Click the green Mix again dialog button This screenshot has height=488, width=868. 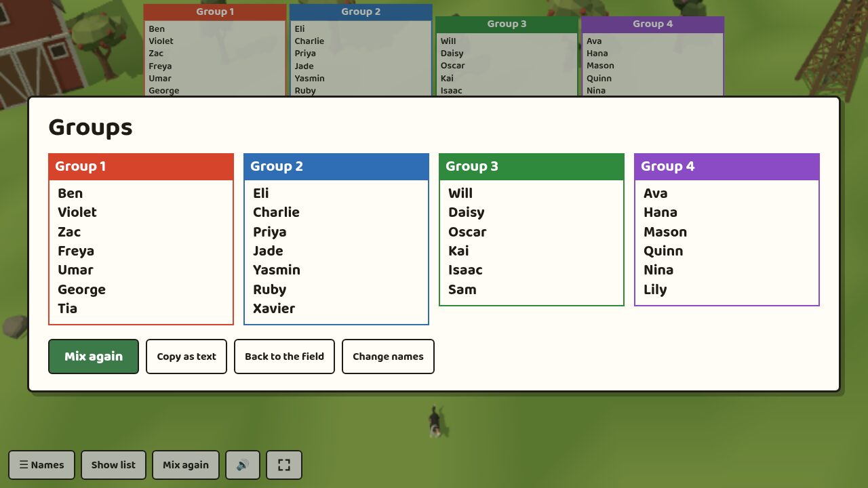point(94,357)
